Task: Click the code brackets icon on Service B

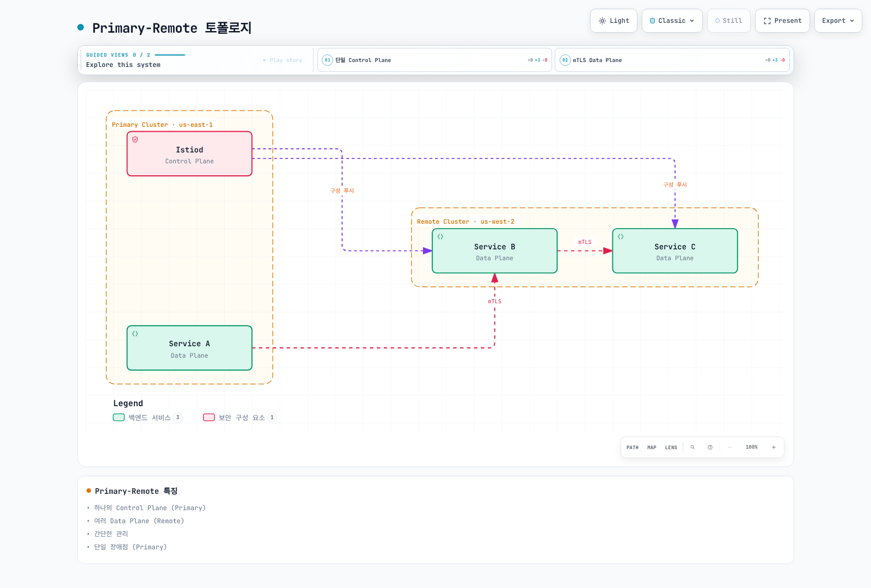Action: pyautogui.click(x=440, y=237)
